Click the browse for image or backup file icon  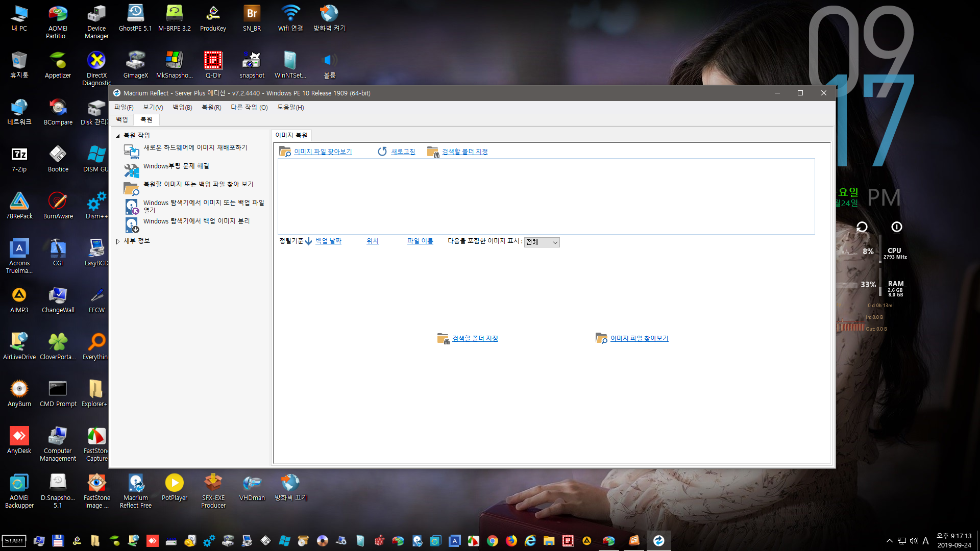pos(132,188)
